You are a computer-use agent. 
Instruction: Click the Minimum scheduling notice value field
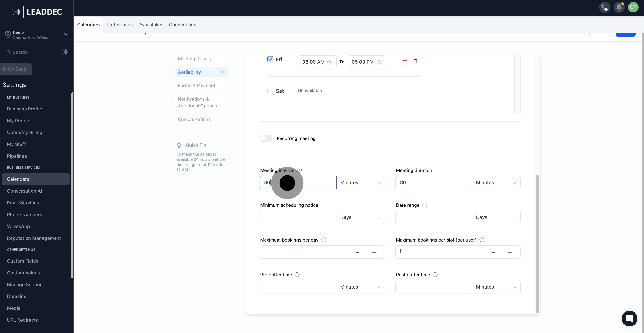(x=298, y=217)
